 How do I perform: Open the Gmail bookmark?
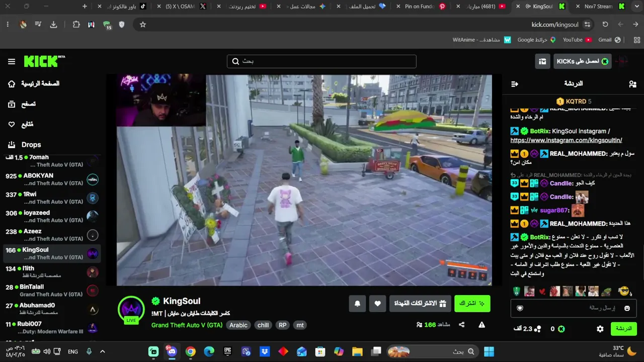click(609, 40)
